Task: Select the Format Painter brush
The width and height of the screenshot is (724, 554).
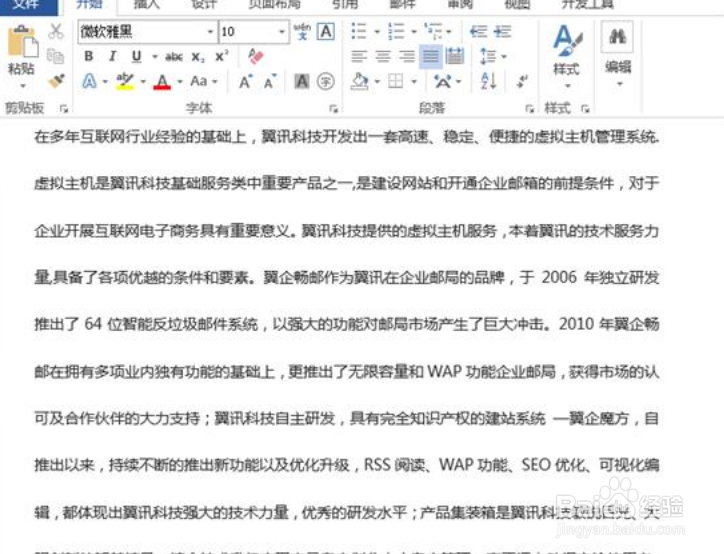Action: [x=56, y=81]
